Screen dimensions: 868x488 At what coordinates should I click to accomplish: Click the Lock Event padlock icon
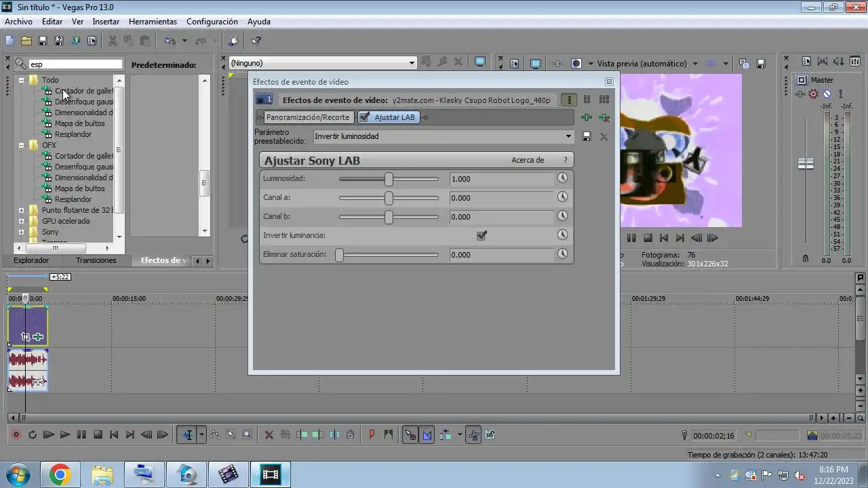(350, 435)
